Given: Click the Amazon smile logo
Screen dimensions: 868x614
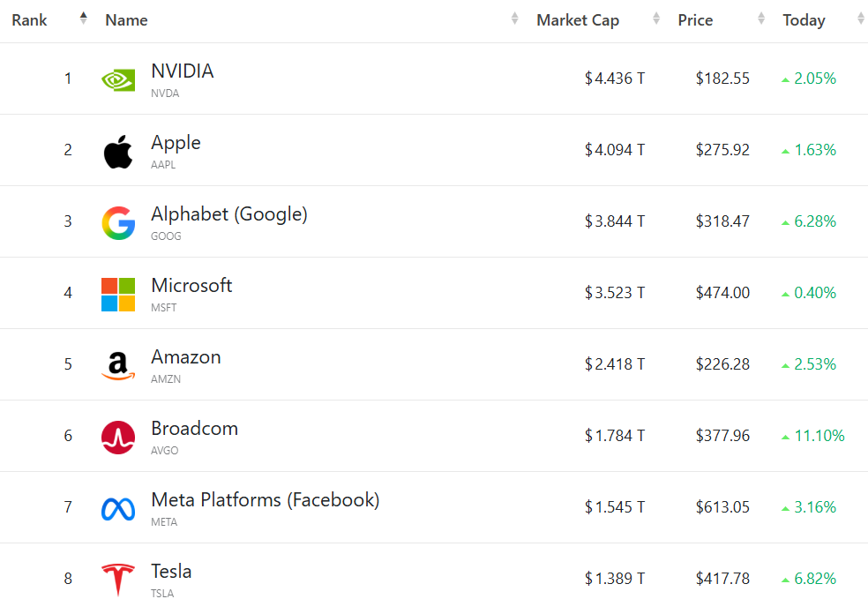Looking at the screenshot, I should pyautogui.click(x=118, y=366).
